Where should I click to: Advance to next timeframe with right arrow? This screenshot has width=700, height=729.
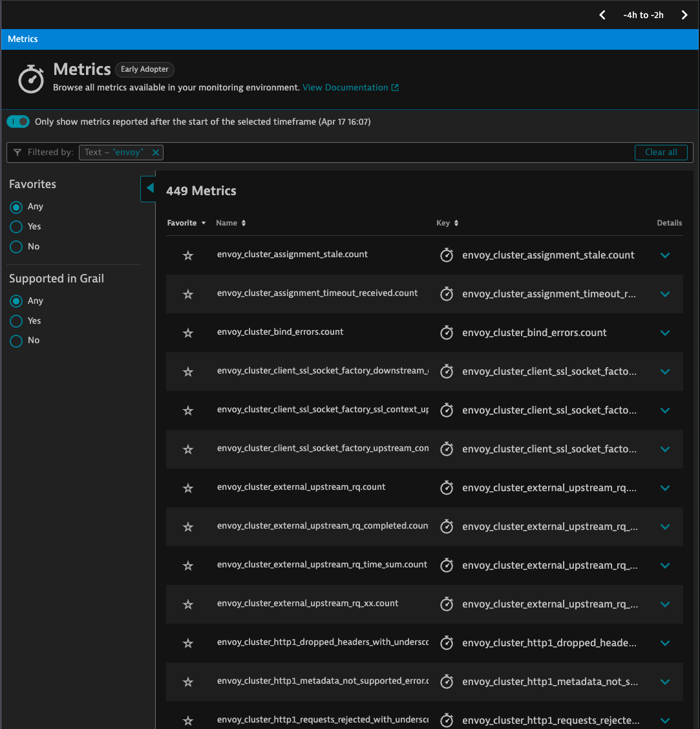click(684, 15)
